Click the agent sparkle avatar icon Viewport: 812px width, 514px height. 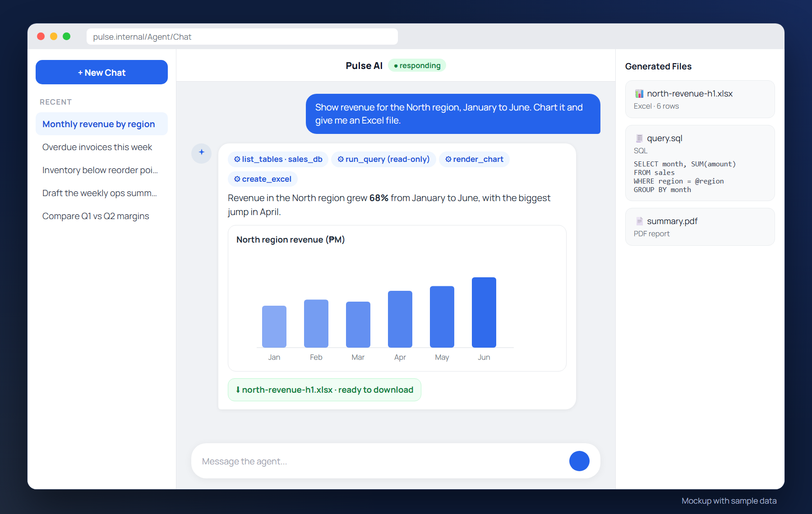click(x=201, y=153)
